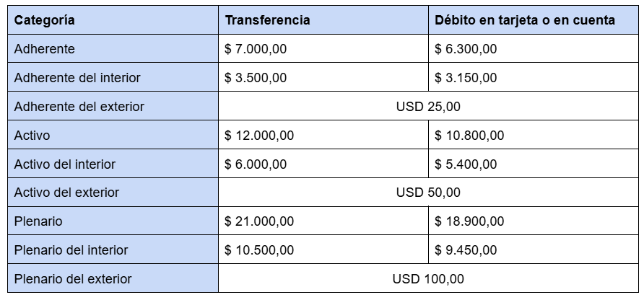Click the $ 12.000,00 transfer amount
Viewport: 644px width, 300px height.
259,136
